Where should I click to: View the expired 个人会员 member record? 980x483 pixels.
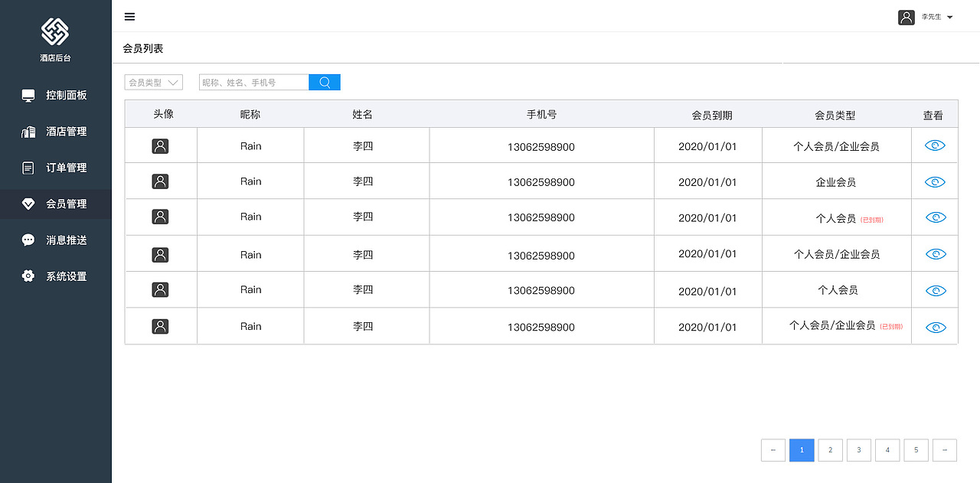pos(934,217)
